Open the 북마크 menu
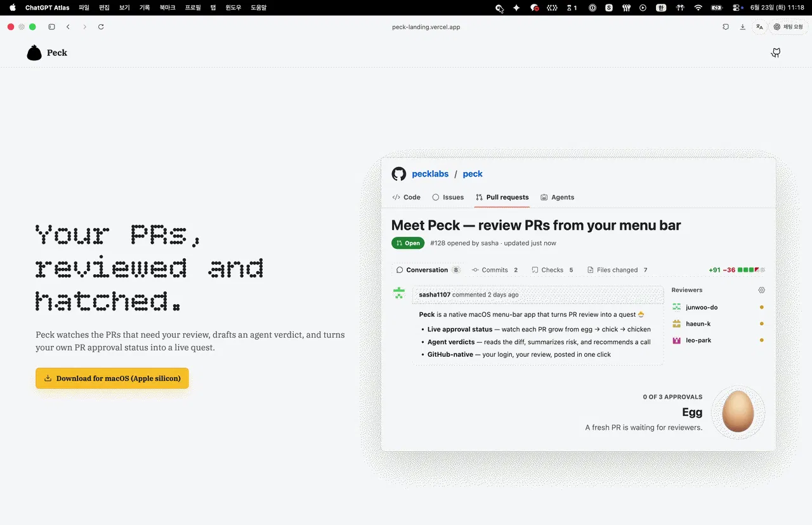Viewport: 812px width, 525px height. (x=167, y=8)
